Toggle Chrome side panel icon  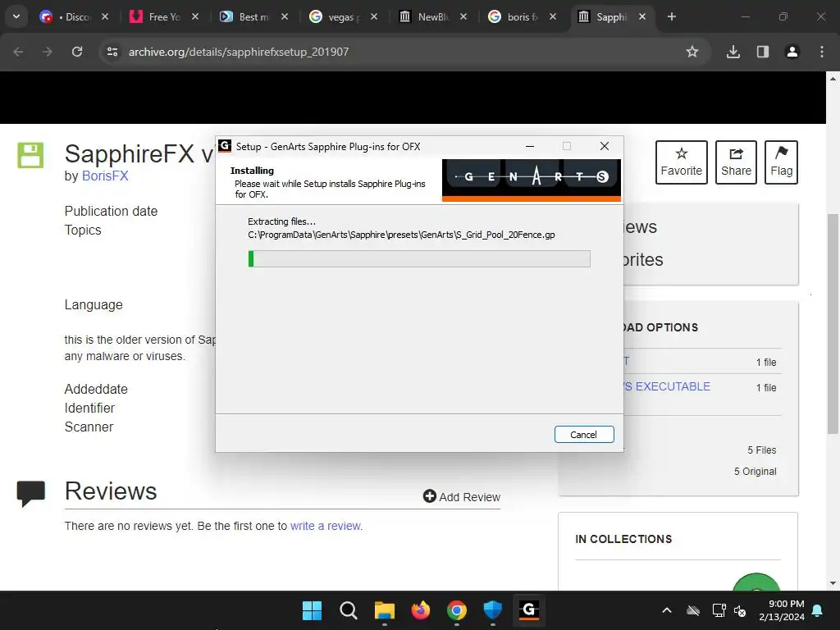pos(763,52)
